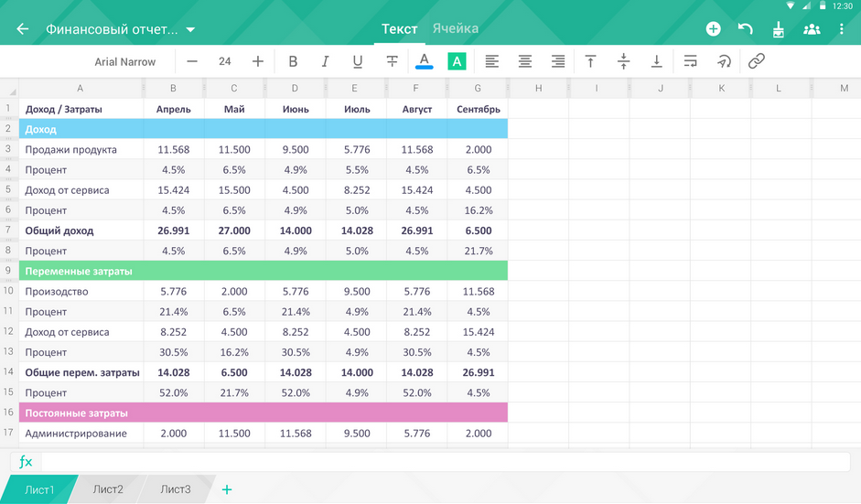Select the 'Производство' cell
Viewport: 861px width, 504px height.
(81, 292)
